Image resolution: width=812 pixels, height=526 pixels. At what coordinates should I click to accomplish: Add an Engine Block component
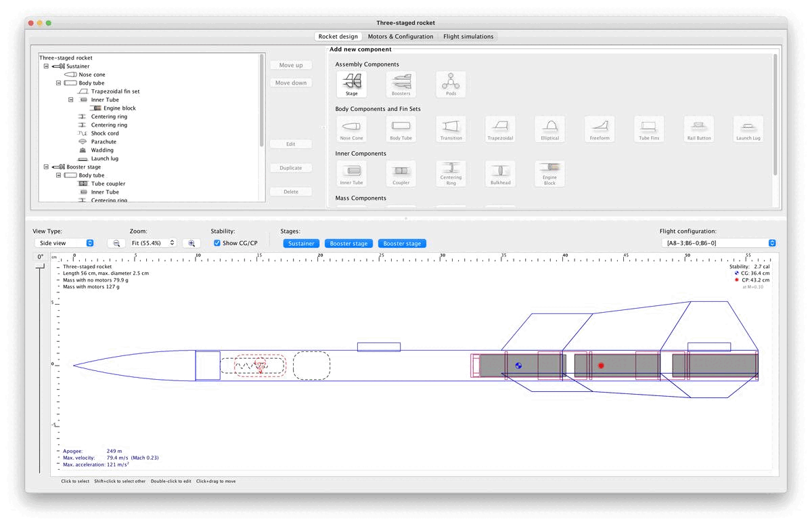pos(549,173)
